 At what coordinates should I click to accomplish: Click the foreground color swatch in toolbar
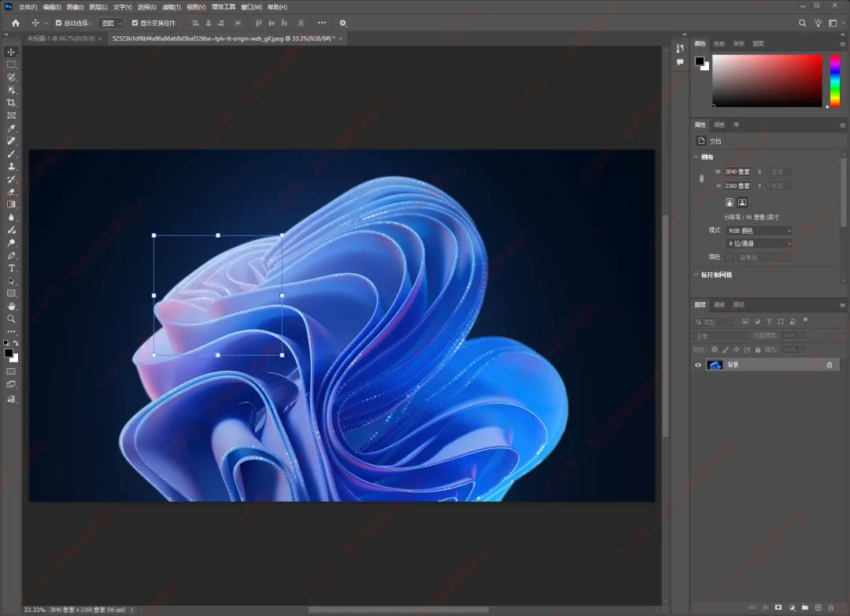tap(9, 353)
